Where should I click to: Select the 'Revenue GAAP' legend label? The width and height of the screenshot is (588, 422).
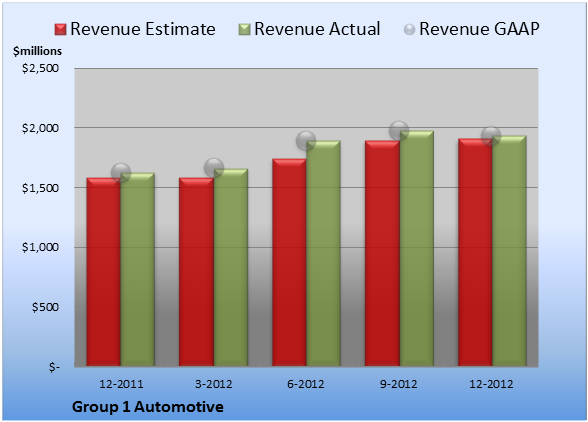479,29
